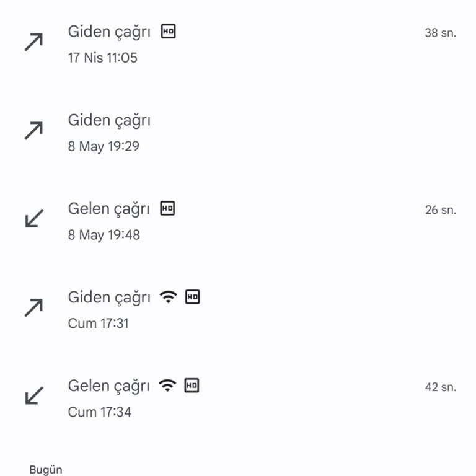Tap the HD badge on 8 May 19:48 call
Image resolution: width=476 pixels, height=476 pixels.
167,208
